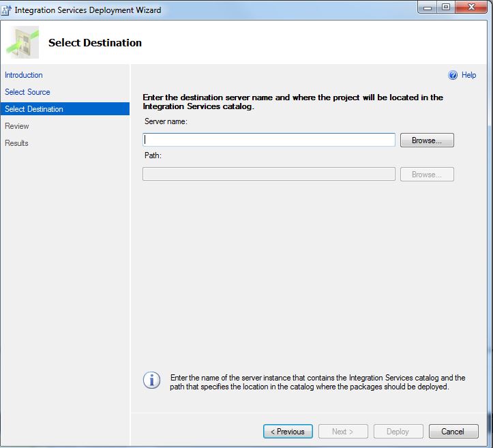Click the wizard icon in the title bar

pos(6,10)
